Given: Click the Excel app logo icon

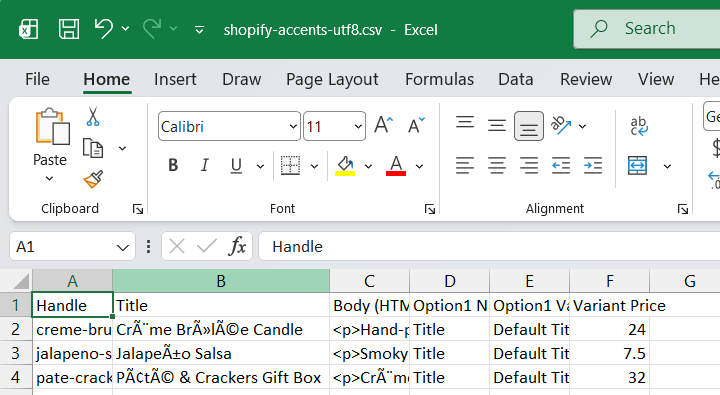Looking at the screenshot, I should pyautogui.click(x=28, y=29).
